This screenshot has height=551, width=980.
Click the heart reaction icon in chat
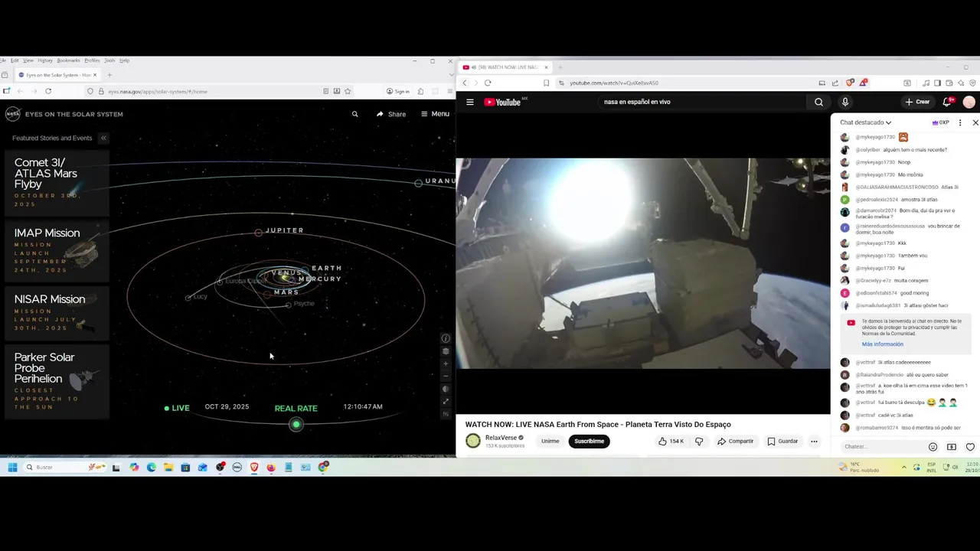tap(970, 447)
